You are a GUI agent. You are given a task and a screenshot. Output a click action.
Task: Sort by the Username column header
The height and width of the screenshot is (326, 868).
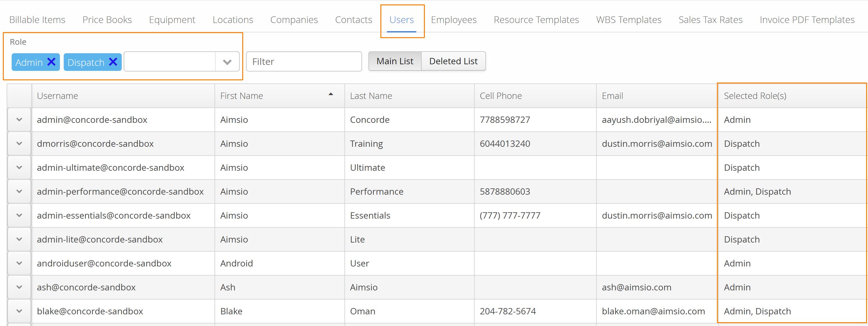pyautogui.click(x=123, y=96)
